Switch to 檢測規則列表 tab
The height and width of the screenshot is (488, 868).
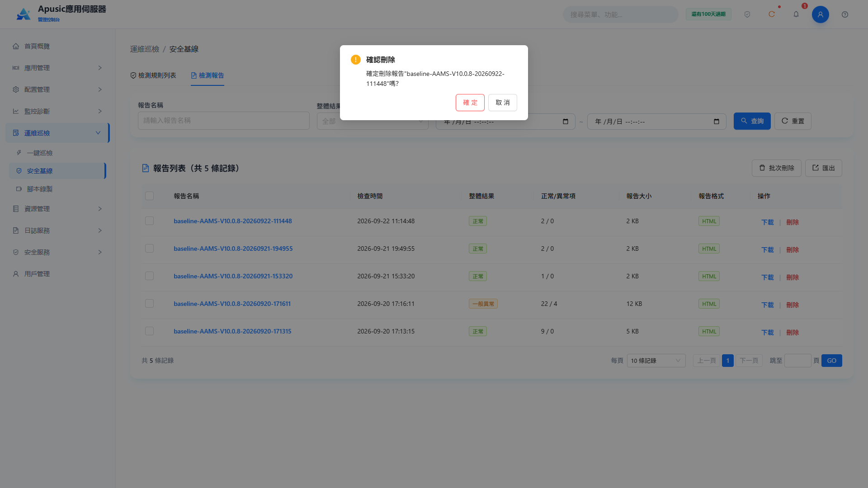[x=153, y=75]
